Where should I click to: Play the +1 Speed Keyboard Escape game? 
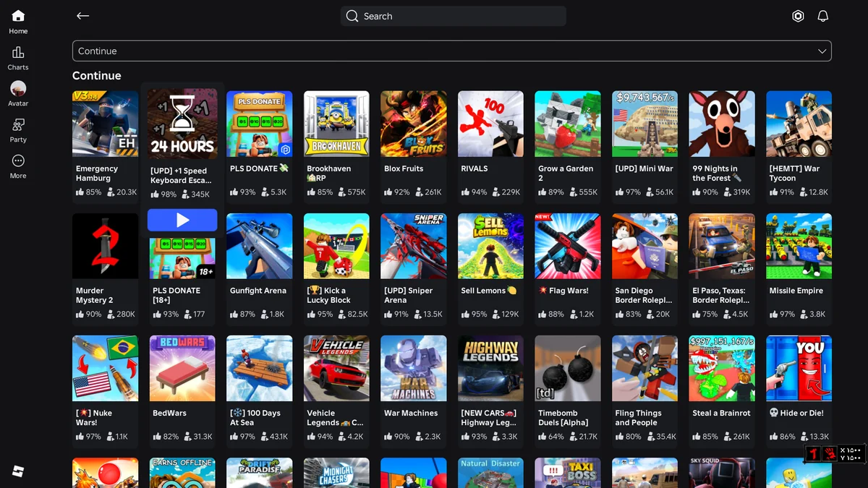(x=182, y=220)
